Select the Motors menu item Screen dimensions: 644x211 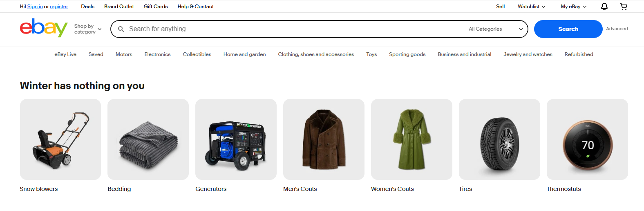pyautogui.click(x=124, y=54)
